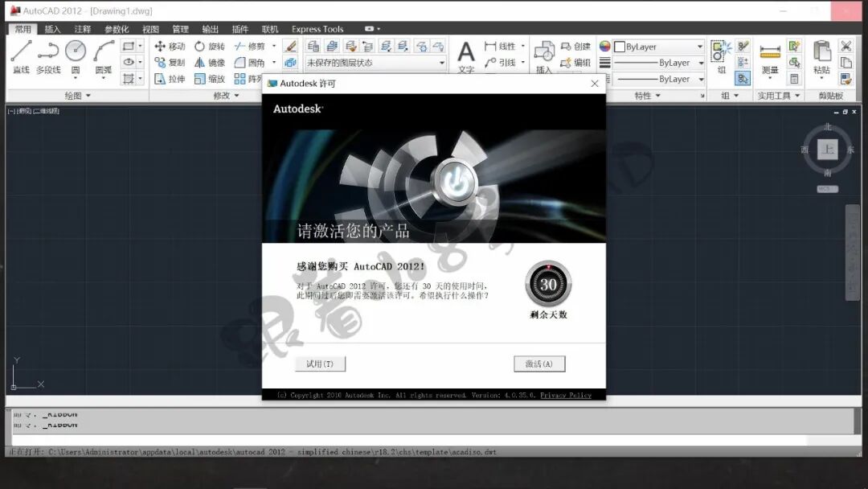Click the 编辑 (Edit block) icon
This screenshot has width=868, height=489.
(x=575, y=63)
